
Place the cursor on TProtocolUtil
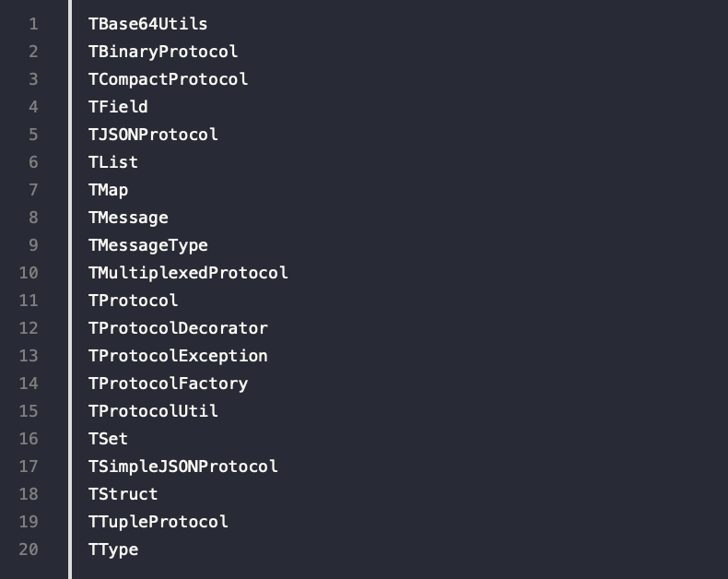click(x=153, y=411)
